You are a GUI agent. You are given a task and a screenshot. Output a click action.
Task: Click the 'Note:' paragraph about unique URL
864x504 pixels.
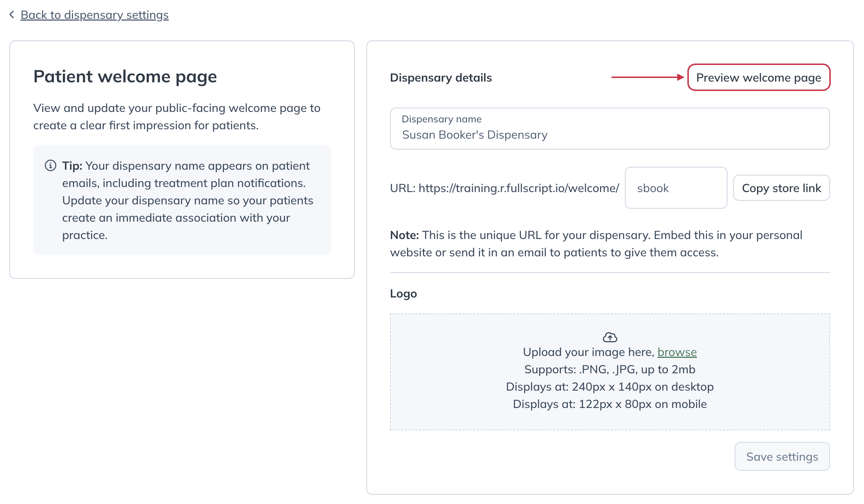[596, 244]
